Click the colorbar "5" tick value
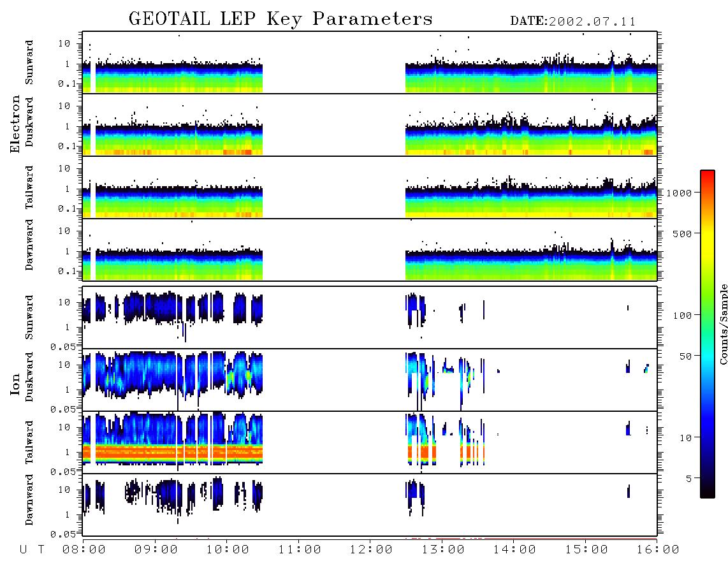 point(688,478)
